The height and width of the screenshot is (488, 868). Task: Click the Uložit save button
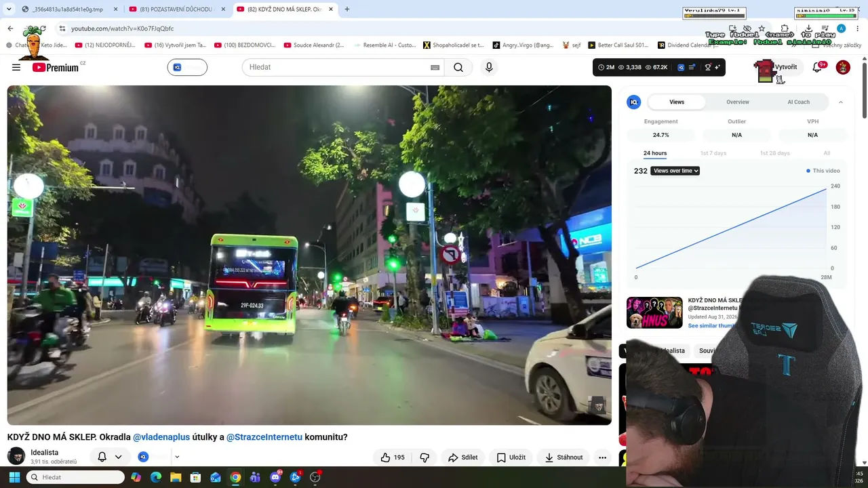511,457
